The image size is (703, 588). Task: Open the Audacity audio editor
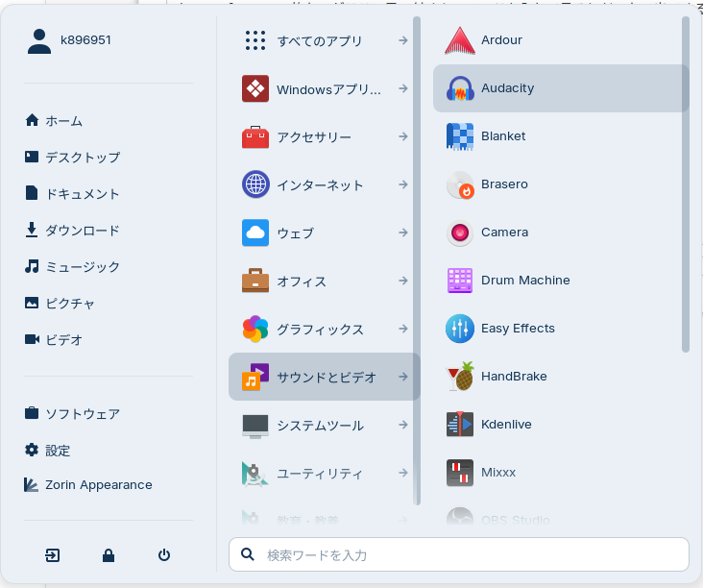click(506, 88)
